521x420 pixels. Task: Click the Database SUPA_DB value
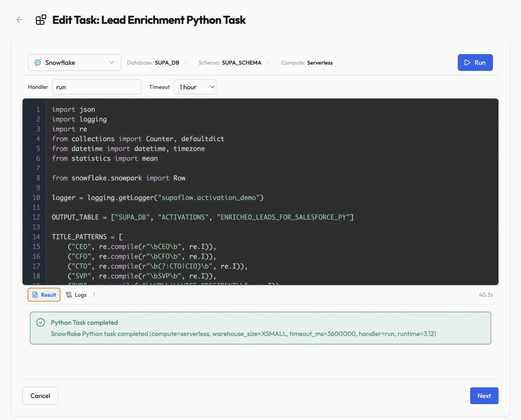tap(167, 63)
